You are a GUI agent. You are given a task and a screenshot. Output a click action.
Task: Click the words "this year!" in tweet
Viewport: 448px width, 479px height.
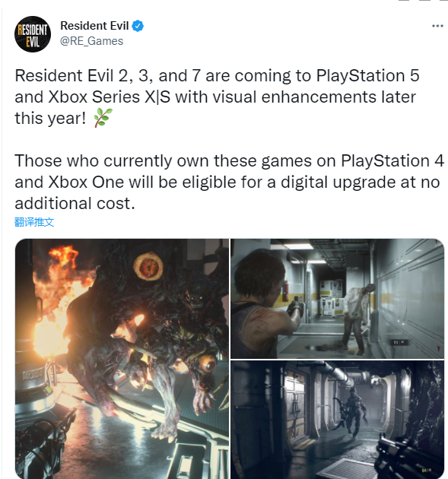[x=50, y=119]
